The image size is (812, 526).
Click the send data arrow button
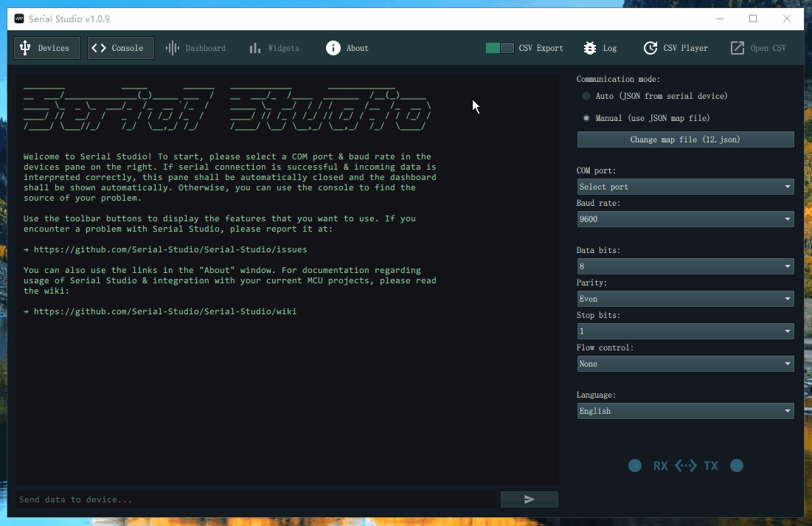[x=529, y=499]
